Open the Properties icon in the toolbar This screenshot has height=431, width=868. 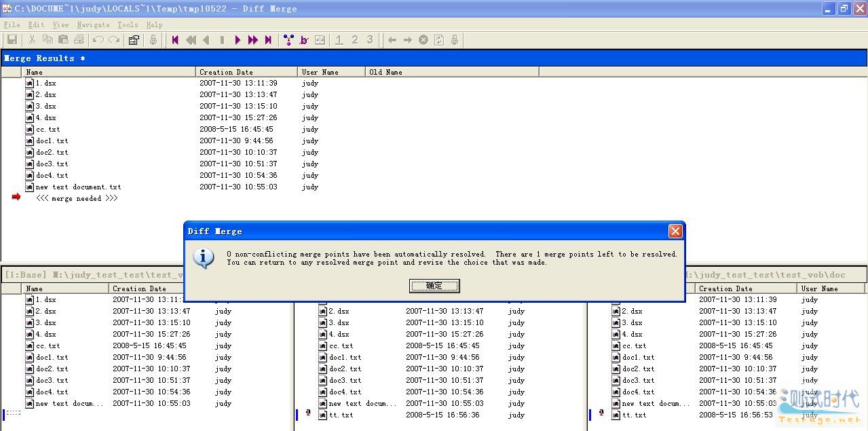pos(134,40)
